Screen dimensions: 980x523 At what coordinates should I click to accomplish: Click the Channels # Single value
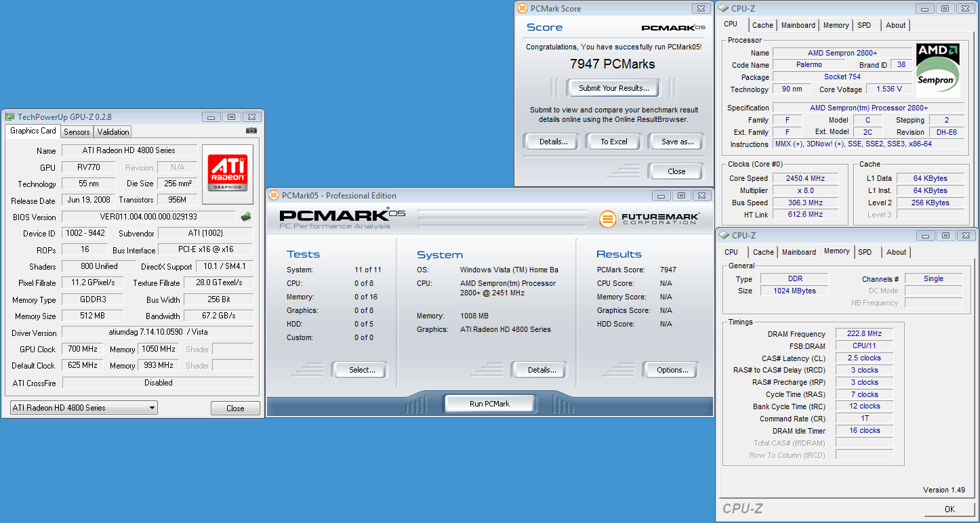pyautogui.click(x=933, y=278)
